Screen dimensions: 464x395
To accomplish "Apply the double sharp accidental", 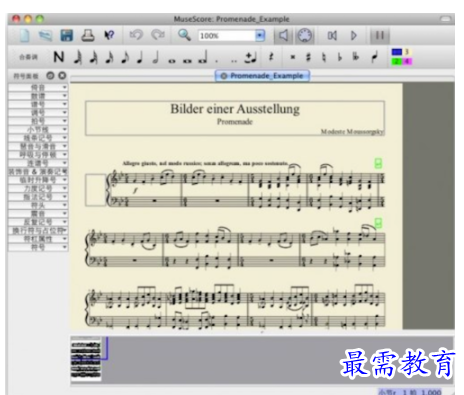I will [x=293, y=57].
